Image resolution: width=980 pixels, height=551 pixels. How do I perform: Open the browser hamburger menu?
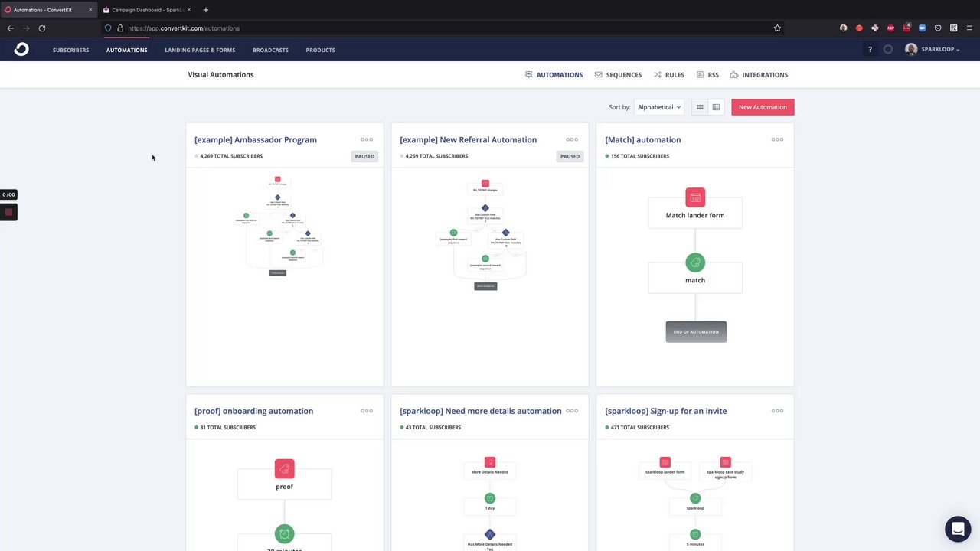[x=969, y=28]
